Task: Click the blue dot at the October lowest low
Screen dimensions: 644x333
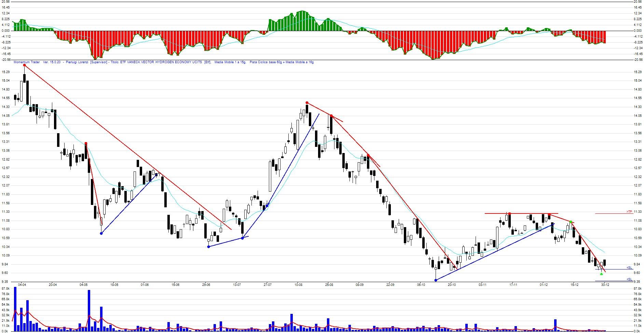Action: click(x=436, y=280)
